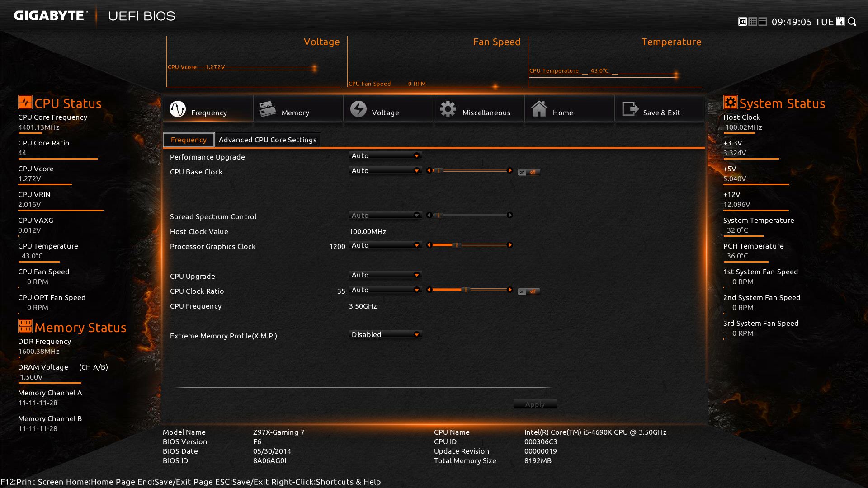This screenshot has width=868, height=488.
Task: Click the CPU Clock Ratio slider track
Action: (469, 290)
